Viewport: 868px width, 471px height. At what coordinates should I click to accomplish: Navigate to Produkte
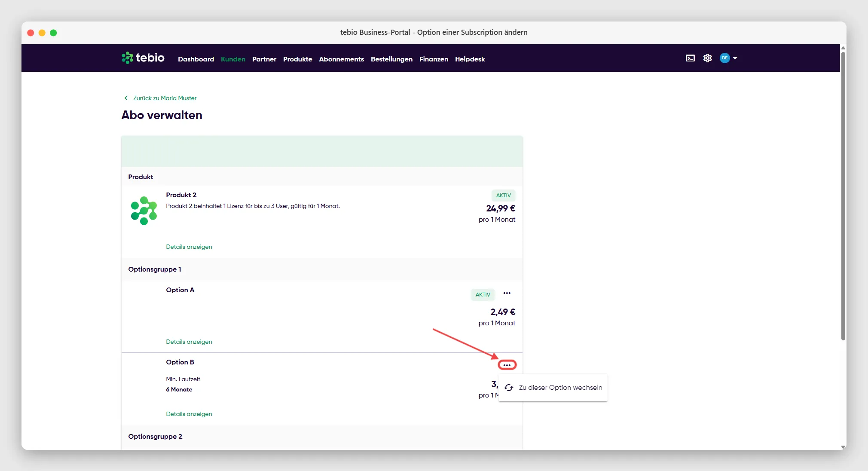[297, 59]
